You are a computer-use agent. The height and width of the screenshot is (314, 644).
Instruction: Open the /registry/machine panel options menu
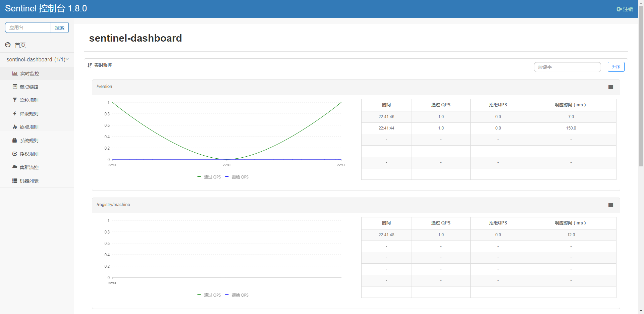(610, 205)
